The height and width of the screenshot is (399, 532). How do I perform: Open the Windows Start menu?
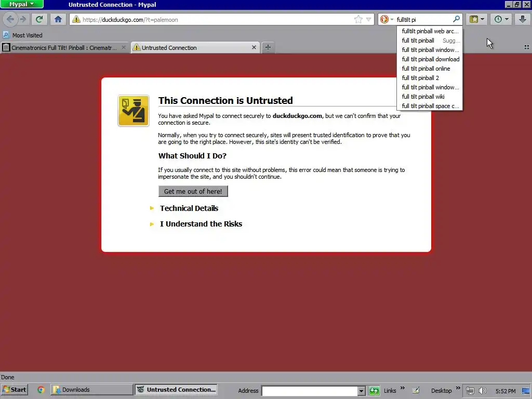coord(14,390)
